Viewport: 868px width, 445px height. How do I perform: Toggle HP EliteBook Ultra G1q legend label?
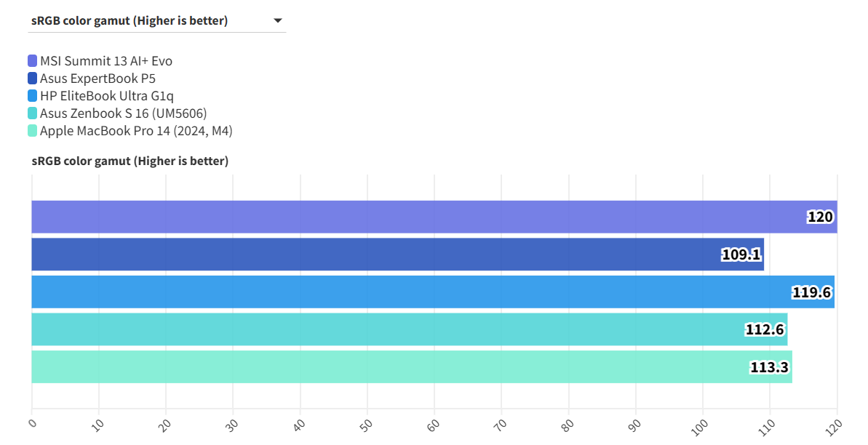click(107, 96)
